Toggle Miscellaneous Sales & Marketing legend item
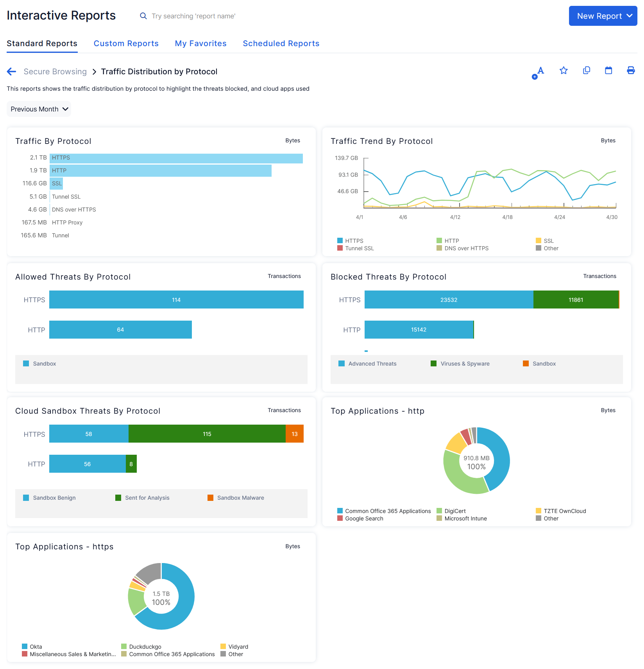The image size is (644, 669). [69, 654]
